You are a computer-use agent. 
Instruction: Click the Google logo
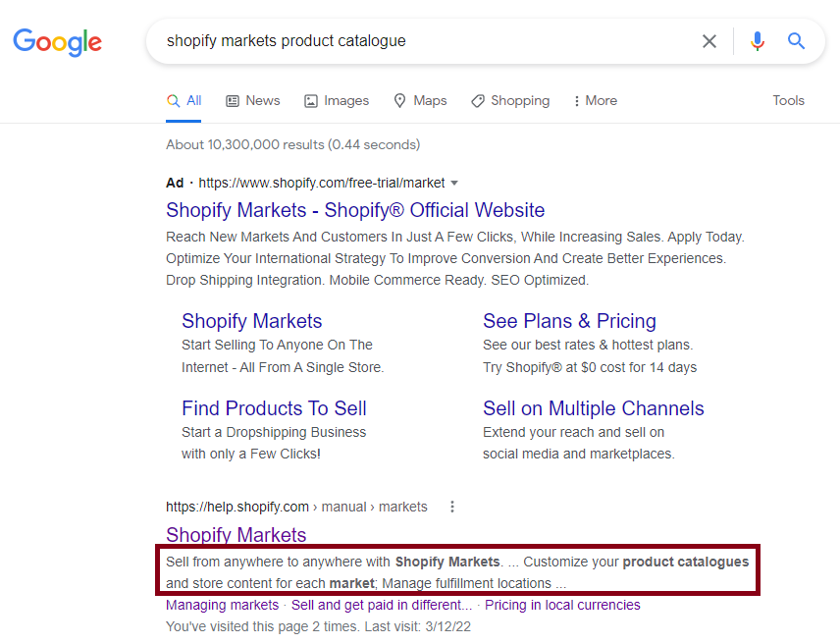[x=57, y=41]
